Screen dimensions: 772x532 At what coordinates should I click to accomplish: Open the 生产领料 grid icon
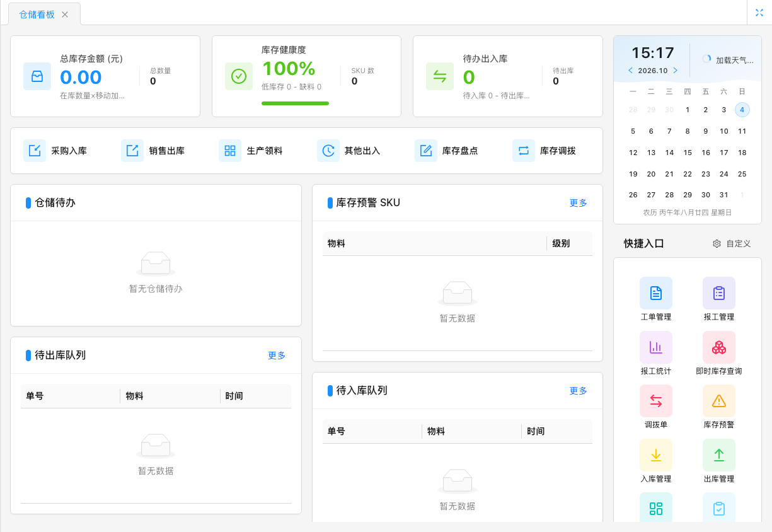point(230,151)
